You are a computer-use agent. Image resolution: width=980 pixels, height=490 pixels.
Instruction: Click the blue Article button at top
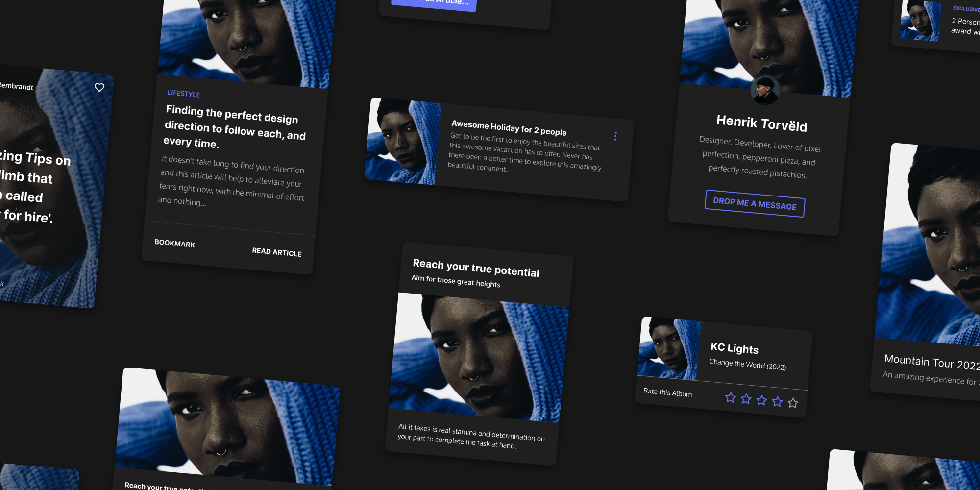click(434, 2)
